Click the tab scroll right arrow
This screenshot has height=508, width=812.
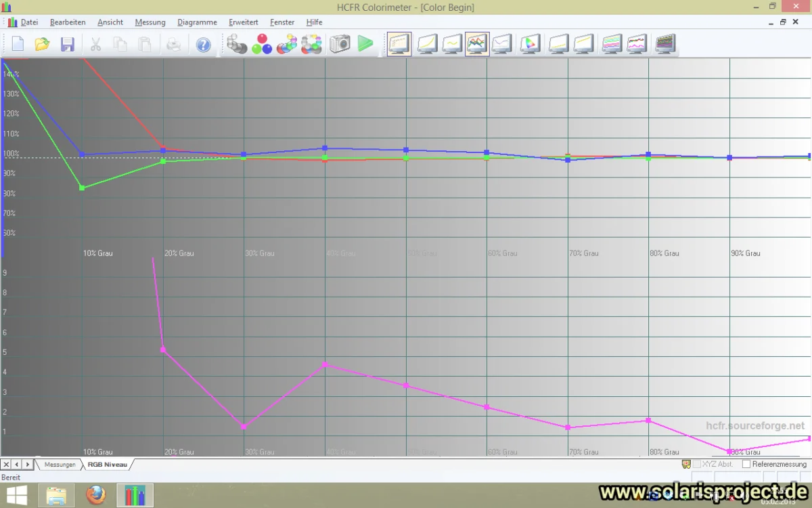click(x=28, y=464)
